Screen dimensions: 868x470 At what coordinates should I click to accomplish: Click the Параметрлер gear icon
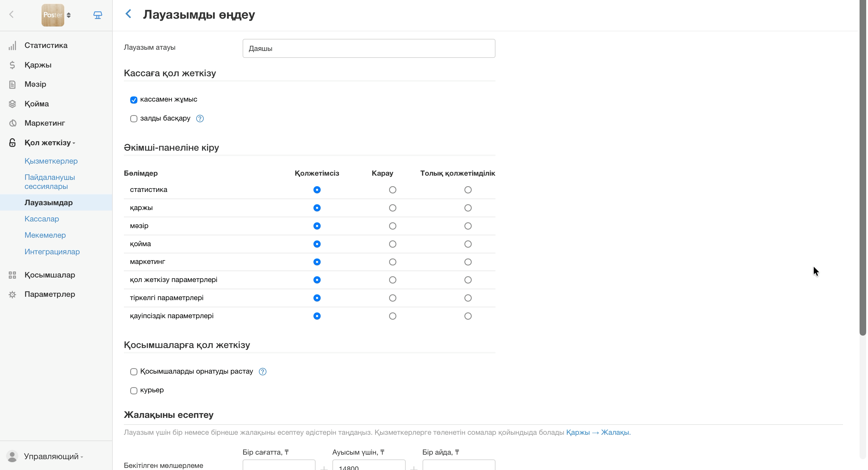pyautogui.click(x=12, y=294)
